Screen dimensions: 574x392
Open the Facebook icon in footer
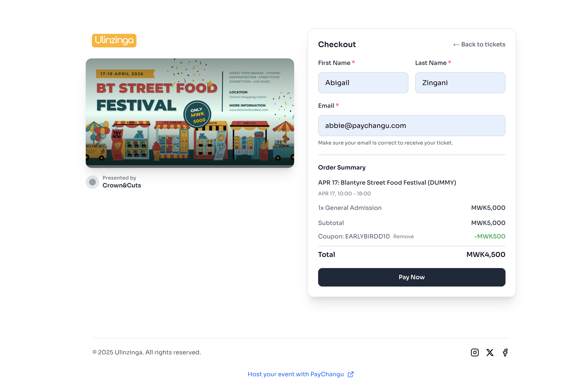(x=505, y=352)
